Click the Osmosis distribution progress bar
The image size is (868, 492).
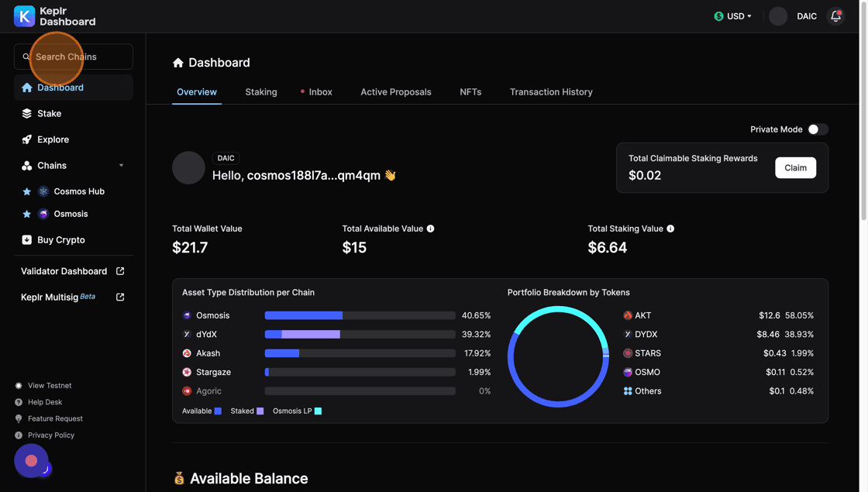coord(360,316)
